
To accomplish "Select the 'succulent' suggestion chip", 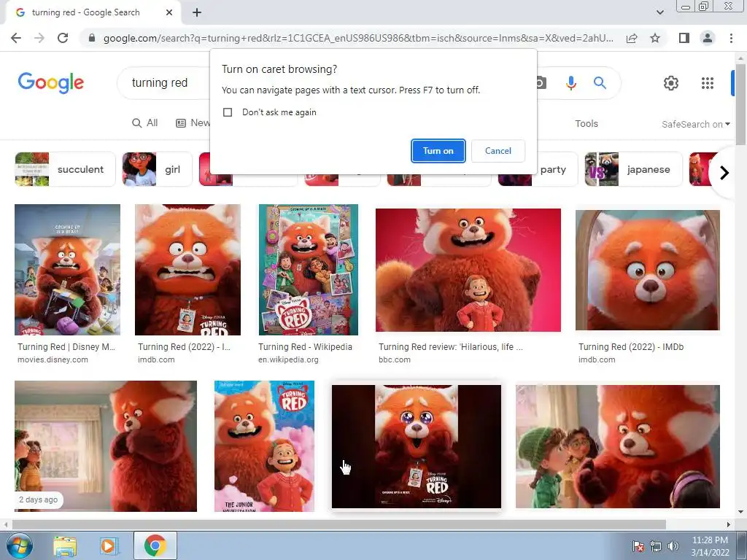I will (65, 169).
